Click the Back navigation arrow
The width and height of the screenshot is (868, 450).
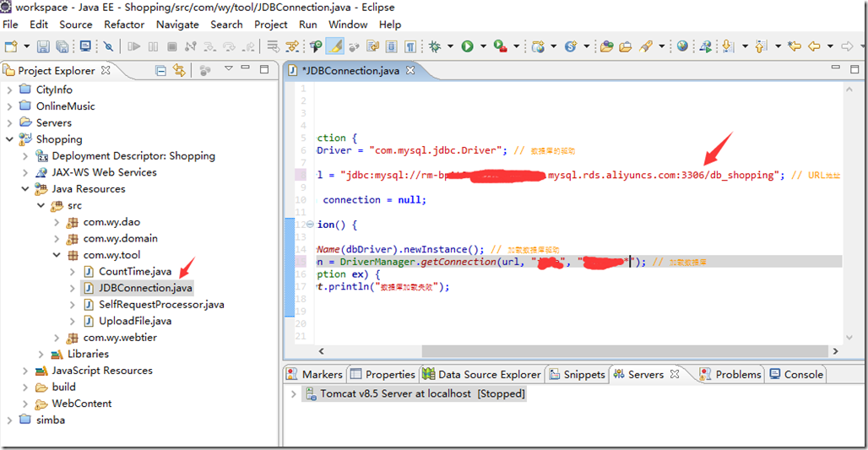tap(814, 46)
